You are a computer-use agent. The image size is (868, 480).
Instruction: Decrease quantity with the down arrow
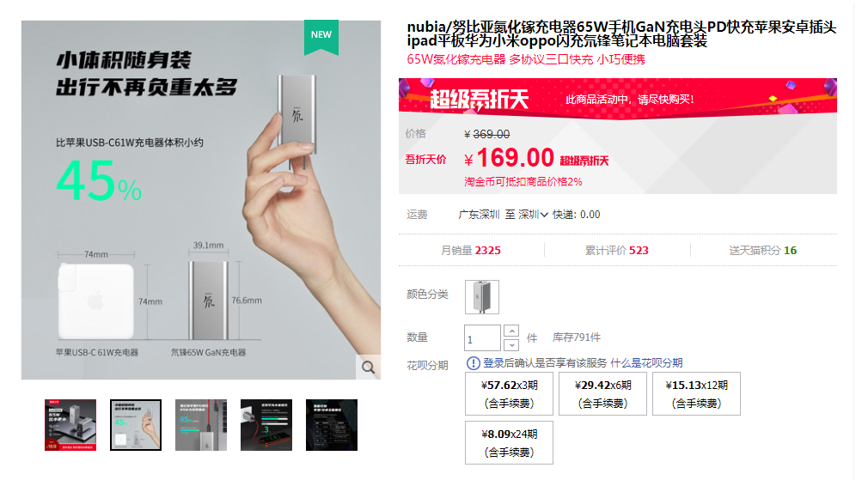[511, 345]
